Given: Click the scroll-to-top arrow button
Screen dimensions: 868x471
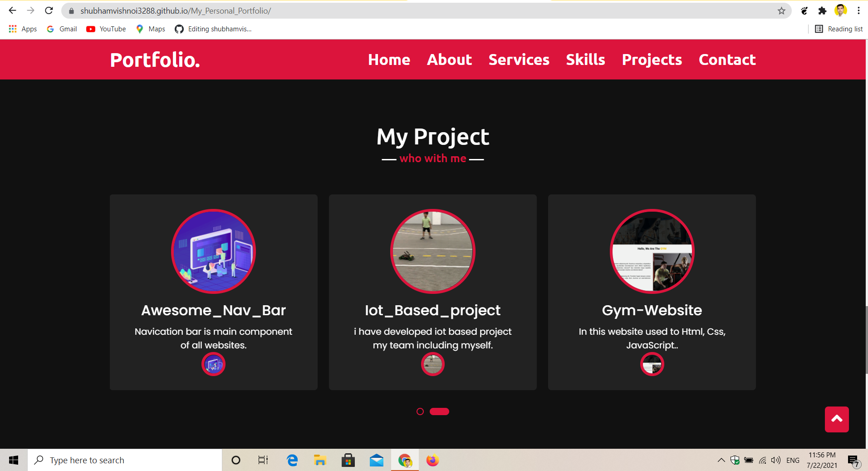Looking at the screenshot, I should click(x=837, y=419).
